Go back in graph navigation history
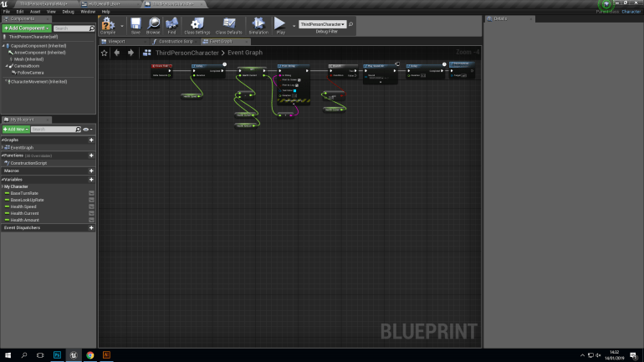 pyautogui.click(x=117, y=53)
